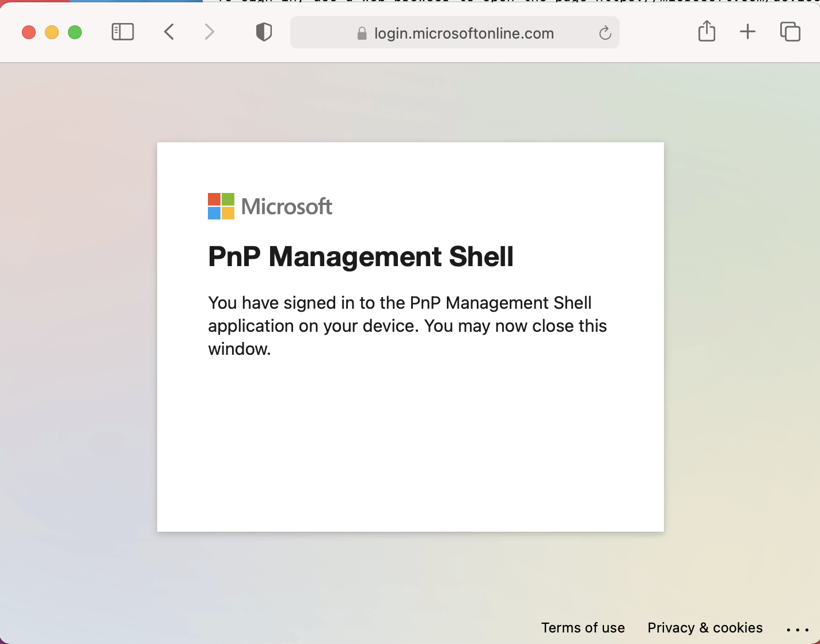Viewport: 820px width, 644px height.
Task: Click the PnP Management Shell heading
Action: (x=361, y=257)
